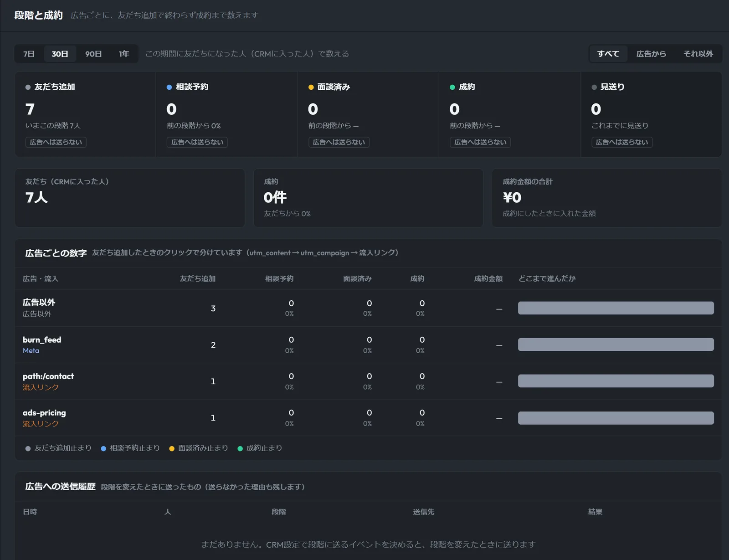Click the どこまで進んだか column header

(x=547, y=278)
